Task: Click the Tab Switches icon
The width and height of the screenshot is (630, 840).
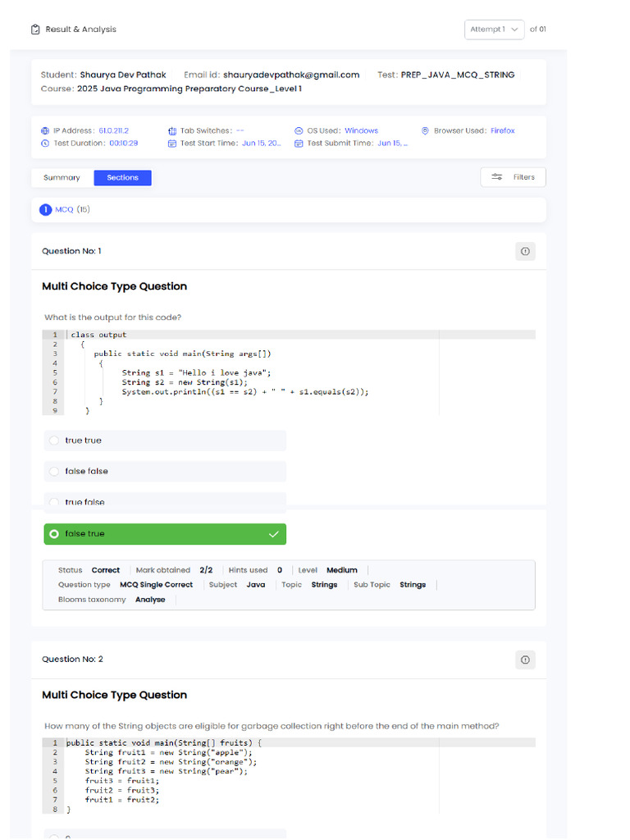Action: (x=172, y=131)
